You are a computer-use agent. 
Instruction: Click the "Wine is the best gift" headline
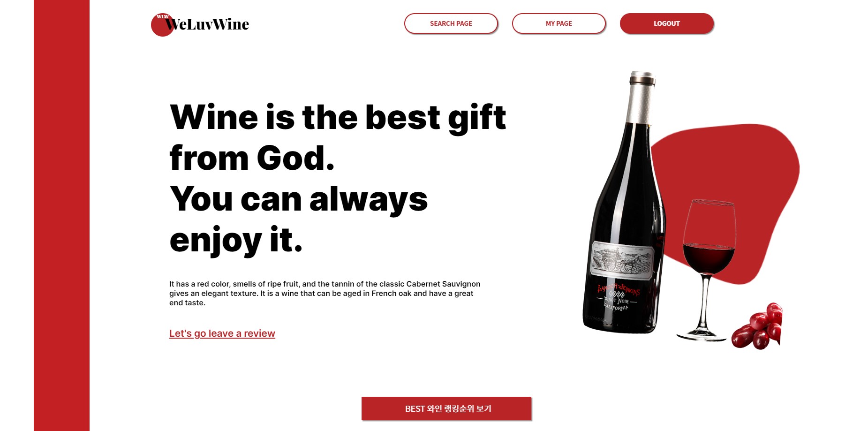coord(338,117)
